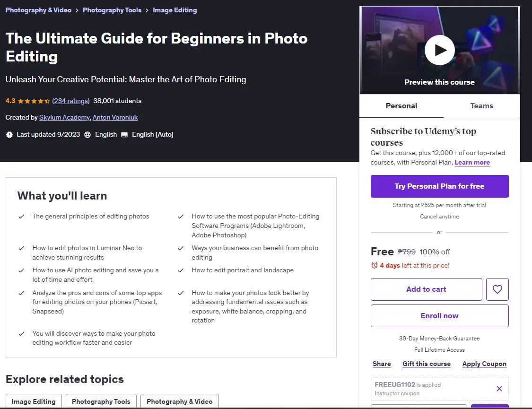Click the Cancel anytime text
This screenshot has height=409, width=532.
(x=439, y=217)
